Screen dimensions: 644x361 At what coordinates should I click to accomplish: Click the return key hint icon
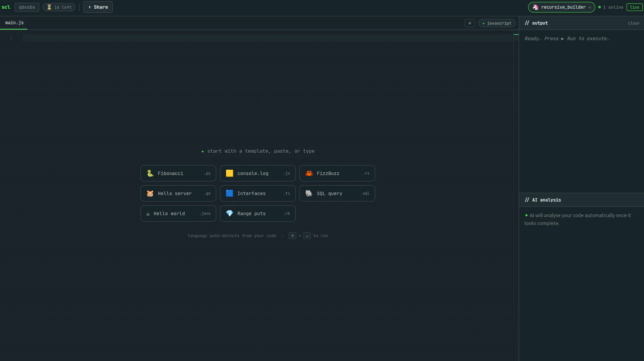[x=307, y=236]
